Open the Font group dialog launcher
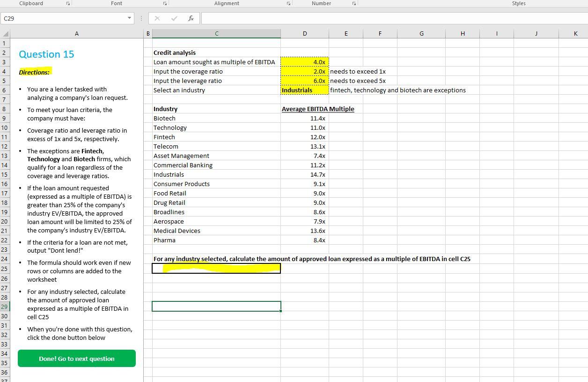This screenshot has height=382, width=588. coord(165,3)
